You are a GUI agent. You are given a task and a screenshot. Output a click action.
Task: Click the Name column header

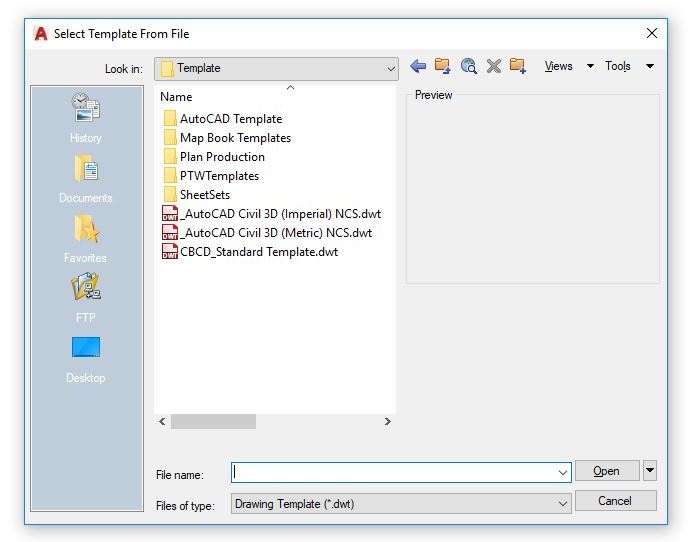pos(176,97)
